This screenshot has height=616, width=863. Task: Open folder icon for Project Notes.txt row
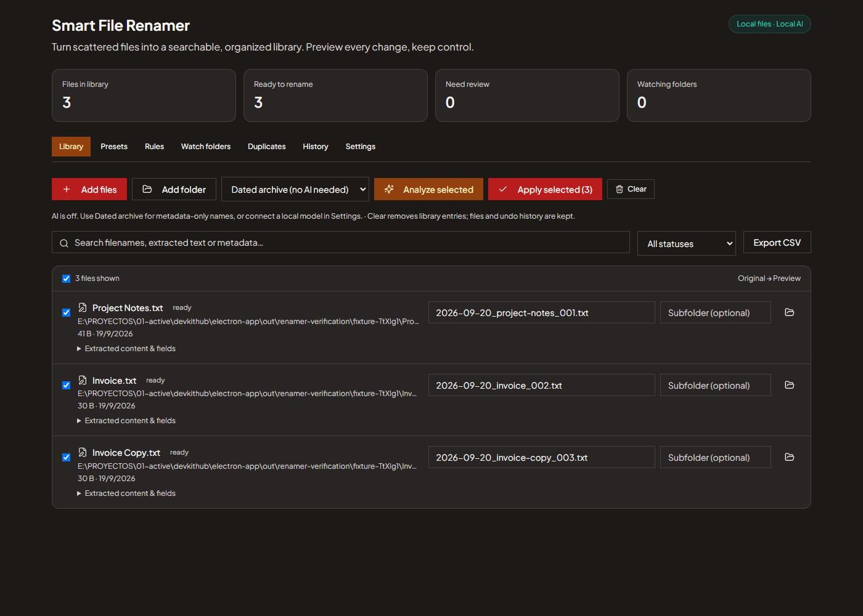click(x=789, y=312)
